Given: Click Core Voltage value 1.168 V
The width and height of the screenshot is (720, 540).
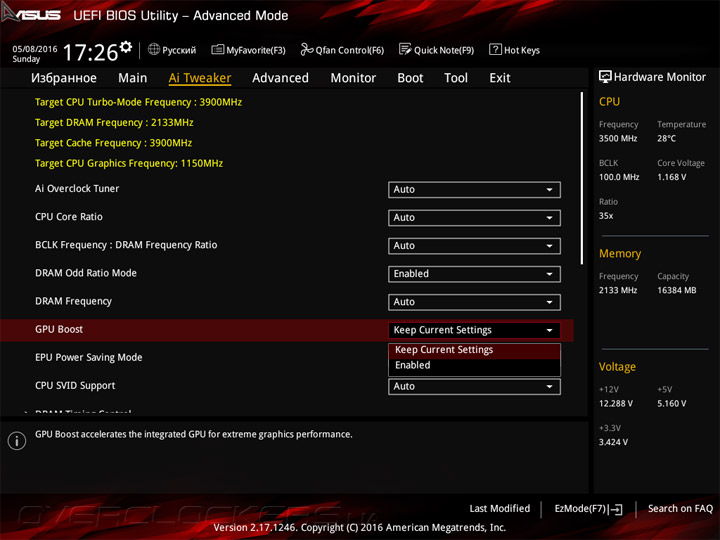Looking at the screenshot, I should pos(671,177).
